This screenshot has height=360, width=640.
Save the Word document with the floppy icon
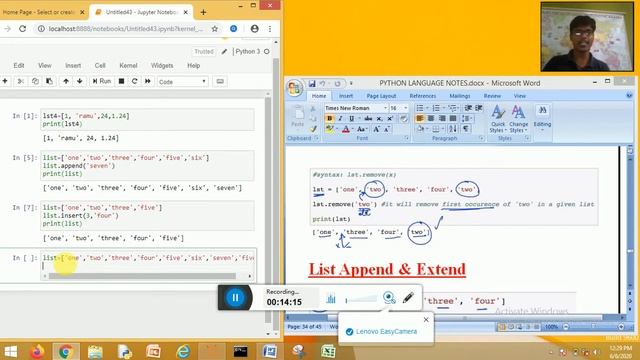pyautogui.click(x=312, y=84)
